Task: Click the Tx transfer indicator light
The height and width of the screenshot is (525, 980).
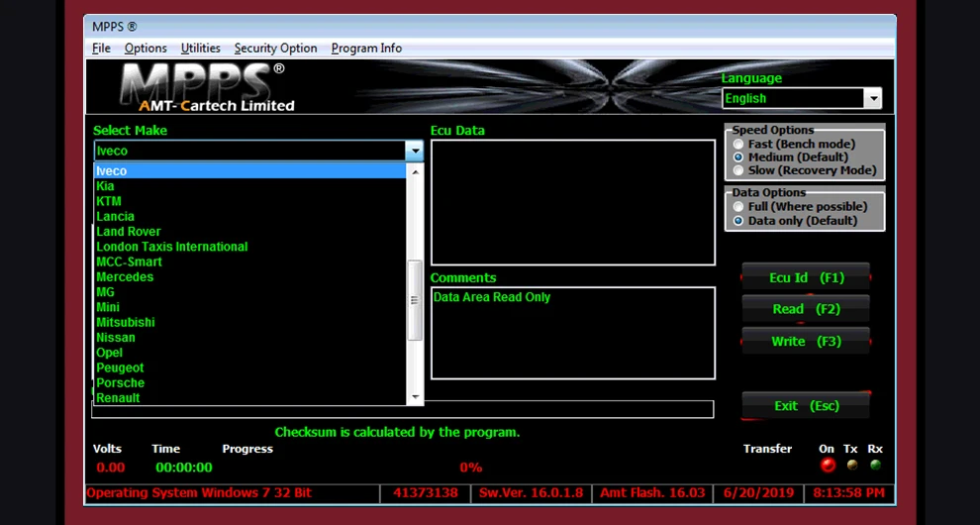Action: pyautogui.click(x=851, y=465)
